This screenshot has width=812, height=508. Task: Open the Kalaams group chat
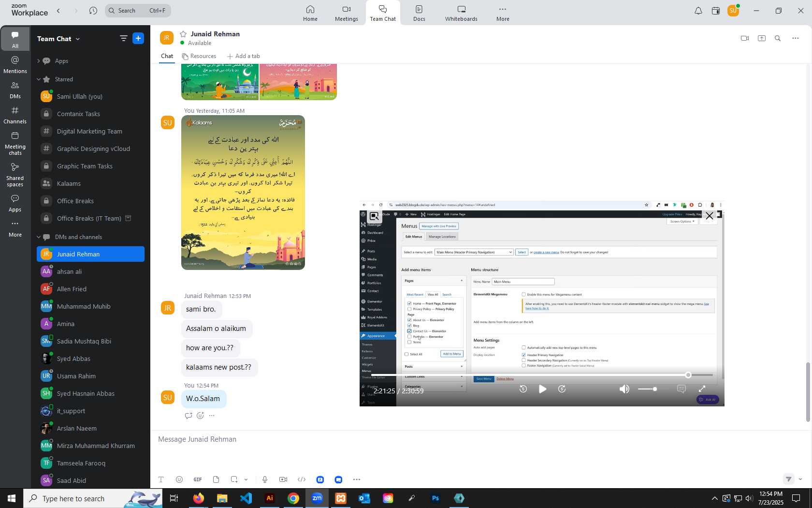[x=90, y=184]
